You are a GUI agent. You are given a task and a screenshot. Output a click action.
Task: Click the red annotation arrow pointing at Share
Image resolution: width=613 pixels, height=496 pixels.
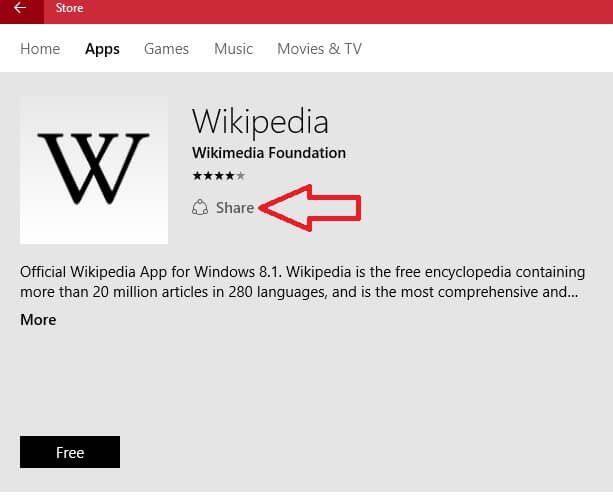pos(310,208)
